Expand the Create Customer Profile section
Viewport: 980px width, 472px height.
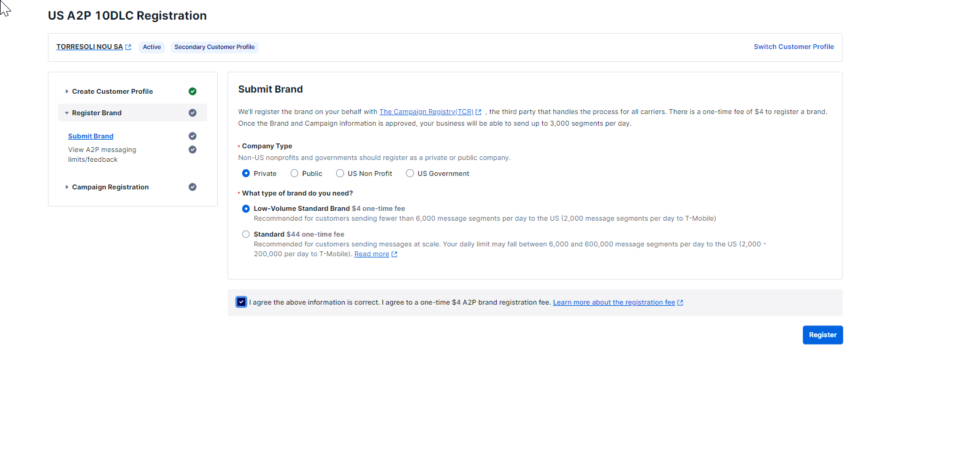pos(112,91)
